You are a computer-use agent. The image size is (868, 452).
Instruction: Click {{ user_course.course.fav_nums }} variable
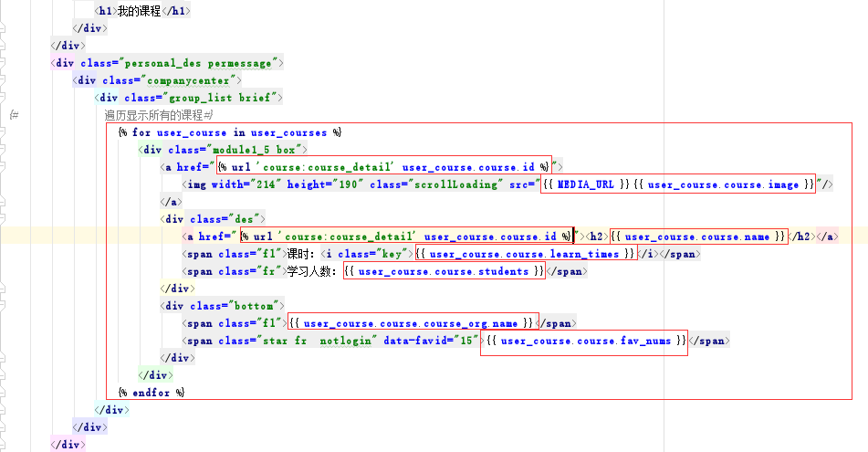[x=587, y=341]
